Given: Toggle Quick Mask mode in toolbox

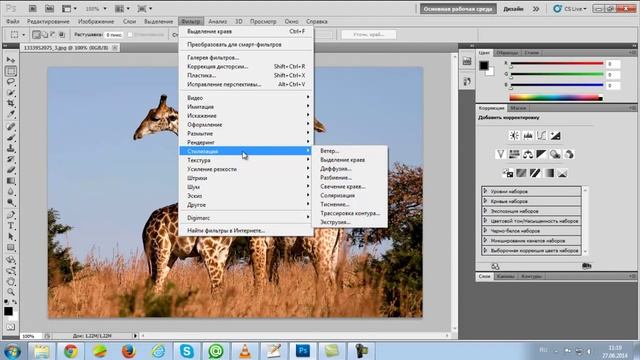Looking at the screenshot, I should point(10,327).
